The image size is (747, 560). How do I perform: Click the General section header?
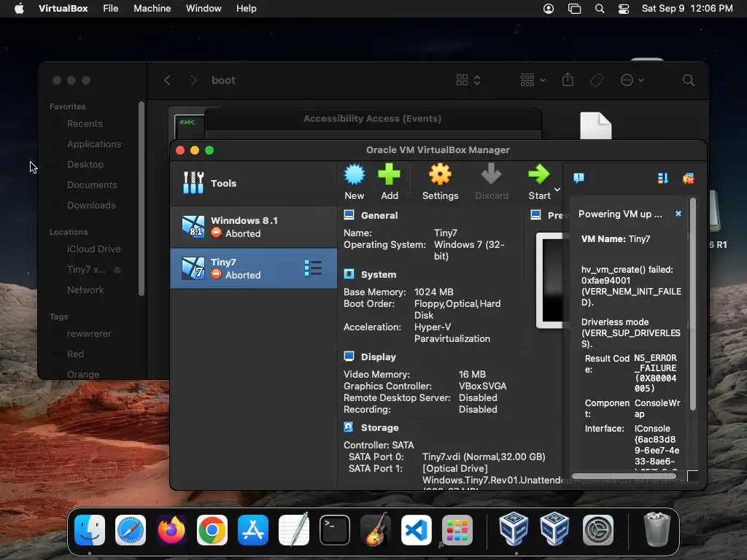tap(379, 215)
